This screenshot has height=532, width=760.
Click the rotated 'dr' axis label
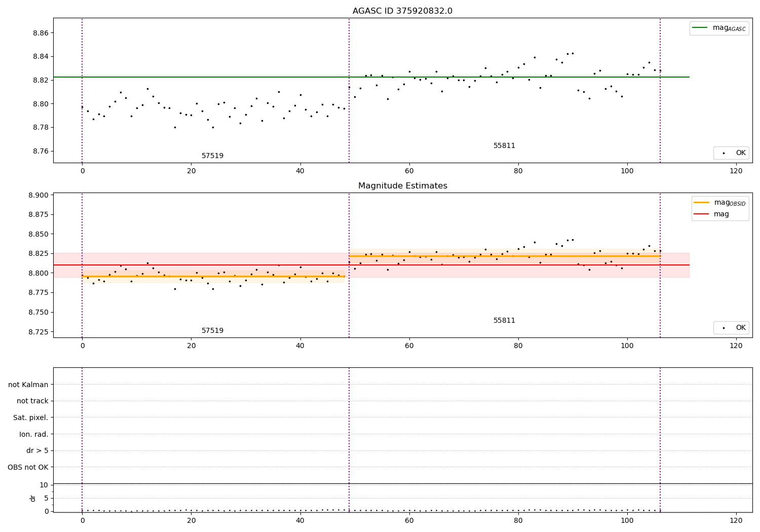(x=33, y=498)
